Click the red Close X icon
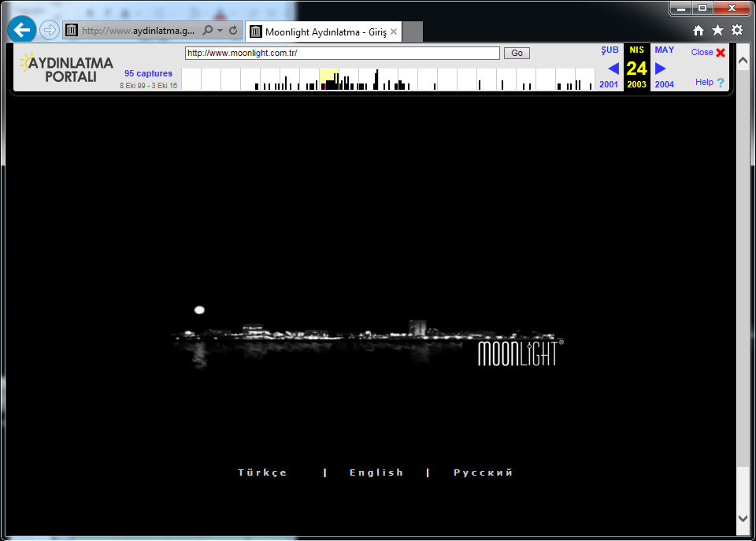756x541 pixels. (721, 53)
